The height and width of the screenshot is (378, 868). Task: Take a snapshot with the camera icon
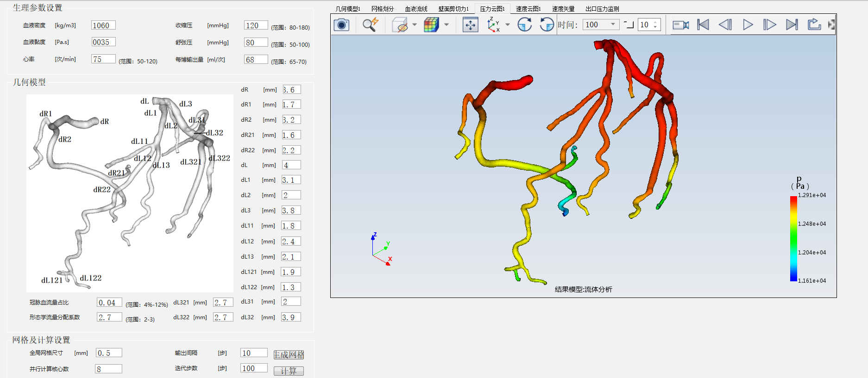341,25
